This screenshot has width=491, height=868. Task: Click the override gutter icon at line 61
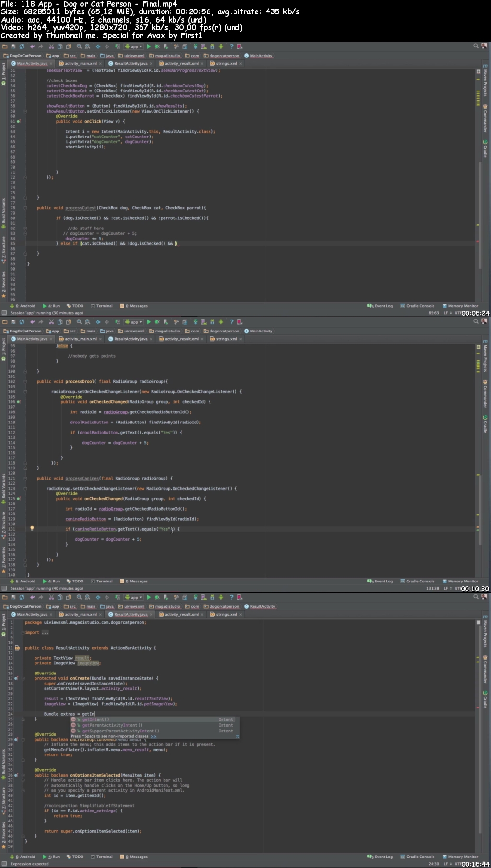coord(18,121)
